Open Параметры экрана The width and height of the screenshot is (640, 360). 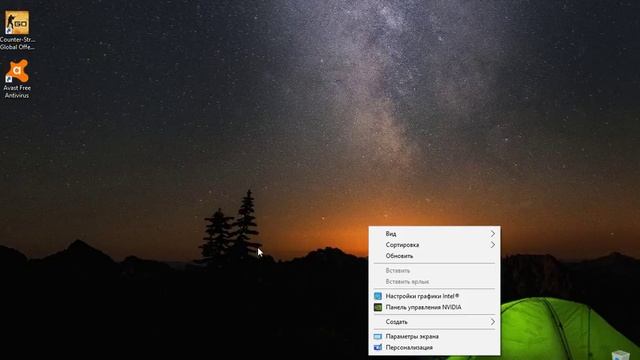pos(434,337)
